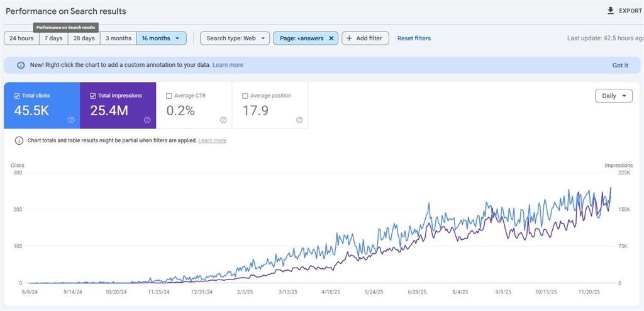
Task: Click info icon beside chart totals notice
Action: pyautogui.click(x=19, y=140)
